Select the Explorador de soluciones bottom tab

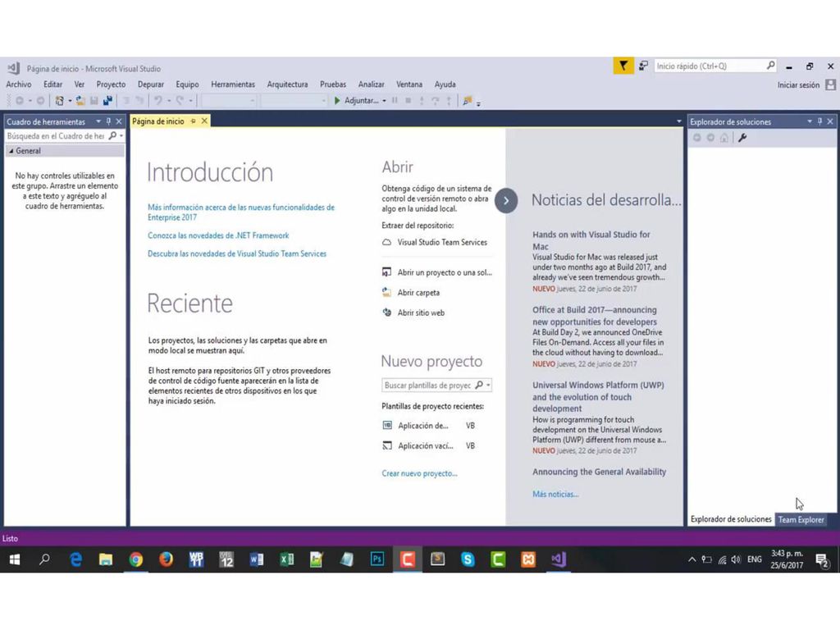tap(731, 519)
